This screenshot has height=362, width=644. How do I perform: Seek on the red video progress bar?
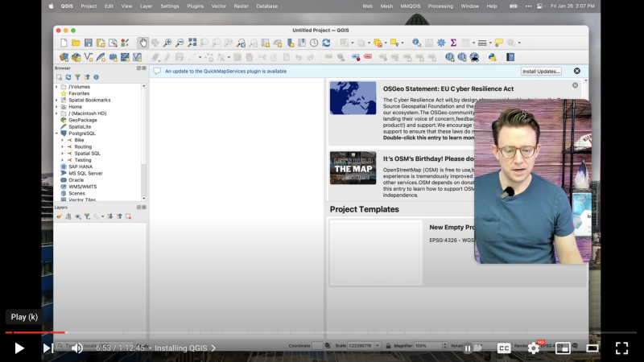tap(35, 332)
